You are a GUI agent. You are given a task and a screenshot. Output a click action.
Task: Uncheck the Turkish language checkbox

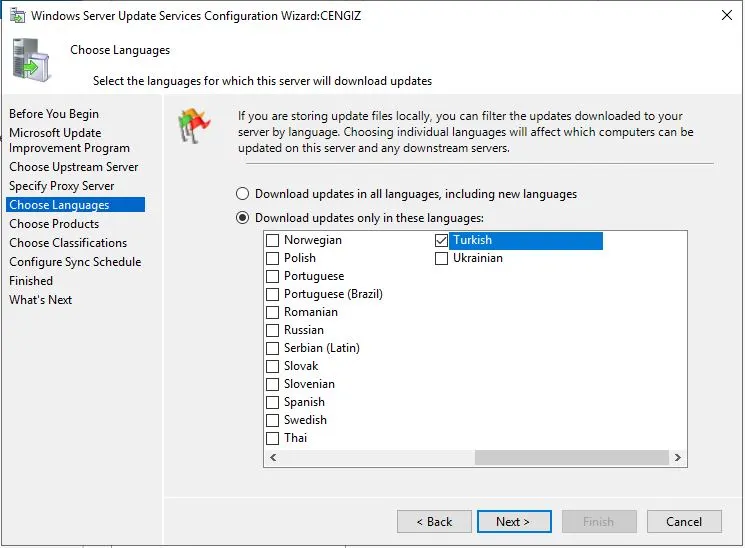[442, 241]
